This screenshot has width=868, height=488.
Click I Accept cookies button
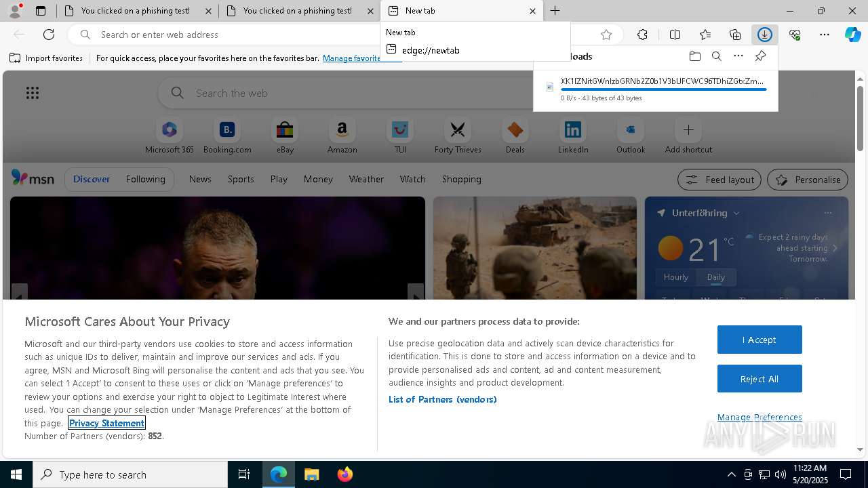(759, 340)
